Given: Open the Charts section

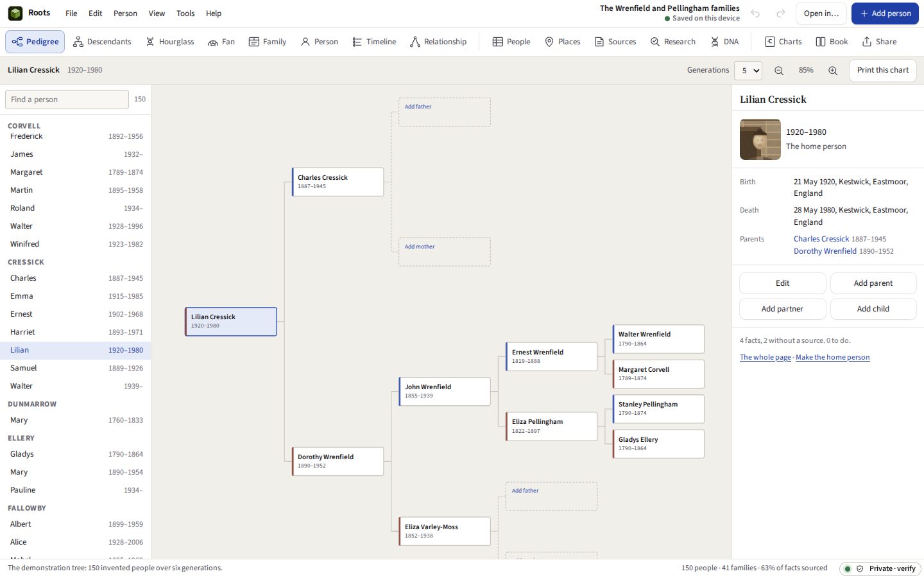Looking at the screenshot, I should tap(783, 42).
